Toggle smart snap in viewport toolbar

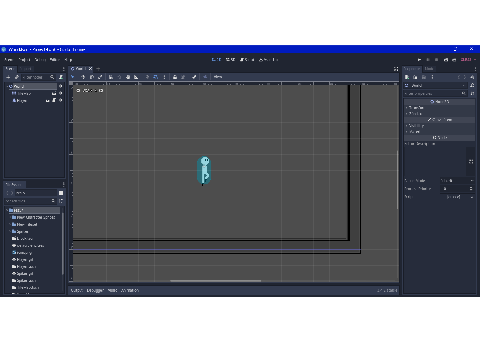(x=147, y=77)
